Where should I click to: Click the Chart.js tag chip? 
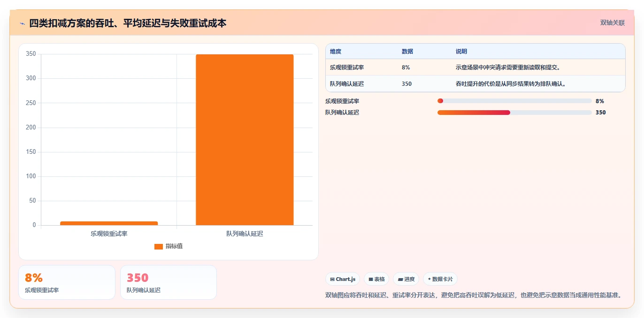pyautogui.click(x=343, y=279)
